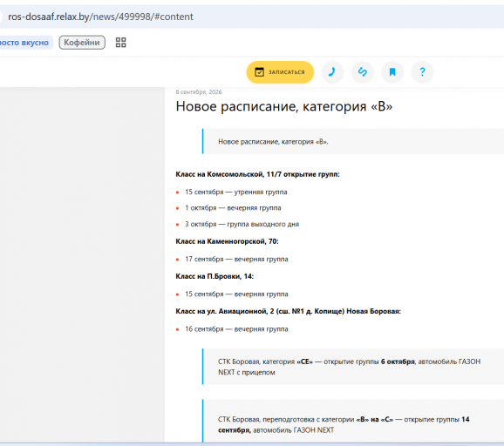Screen dimensions: 504x446
Task: Select the Кофейни tag
Action: pos(82,43)
